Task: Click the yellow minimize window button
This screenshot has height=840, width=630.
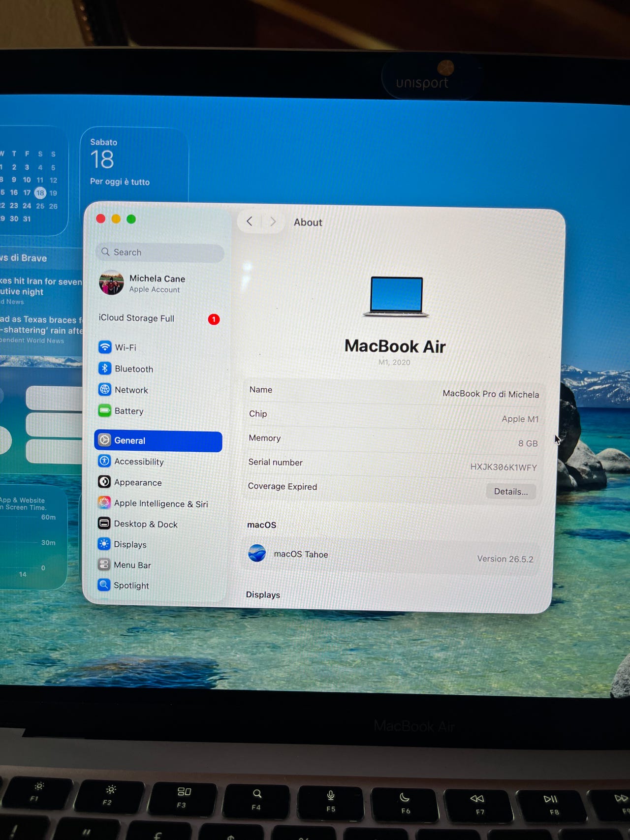Action: (116, 218)
